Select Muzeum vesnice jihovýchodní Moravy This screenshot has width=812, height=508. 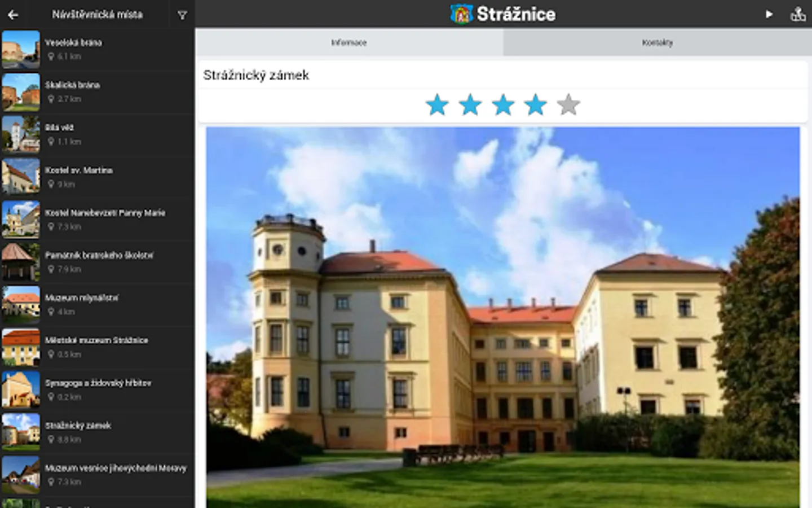coord(97,475)
